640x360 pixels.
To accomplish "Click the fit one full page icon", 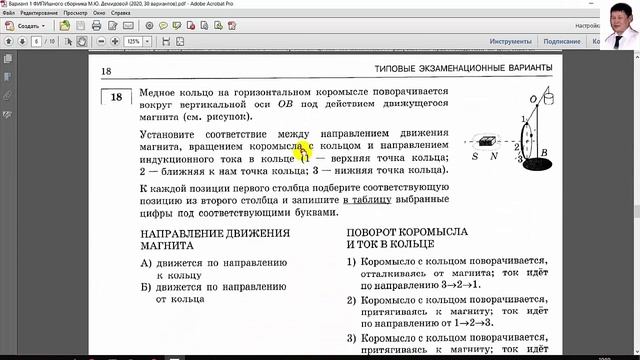I will 180,41.
